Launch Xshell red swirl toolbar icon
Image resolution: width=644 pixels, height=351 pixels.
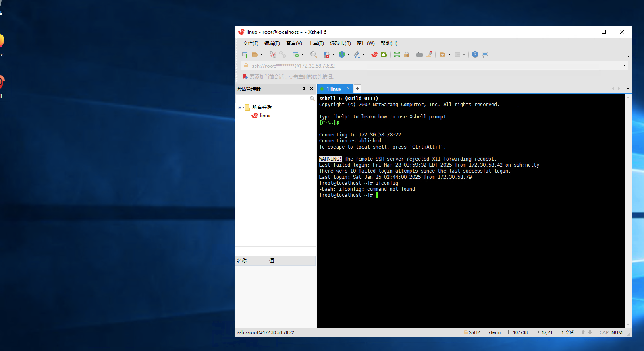click(374, 54)
